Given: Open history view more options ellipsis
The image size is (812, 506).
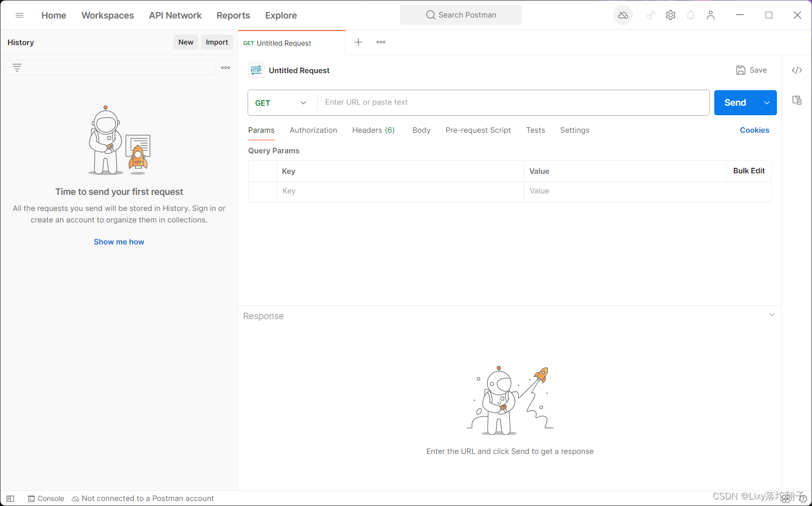Looking at the screenshot, I should [226, 68].
